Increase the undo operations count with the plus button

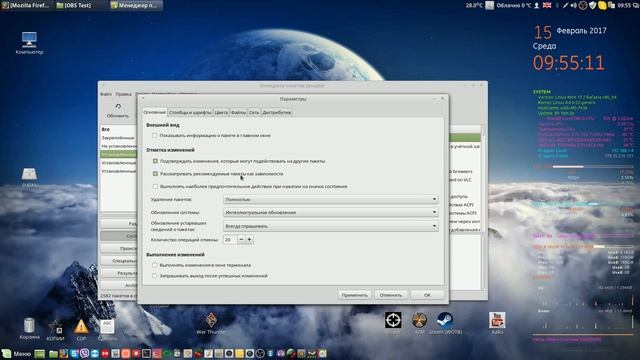(x=249, y=240)
